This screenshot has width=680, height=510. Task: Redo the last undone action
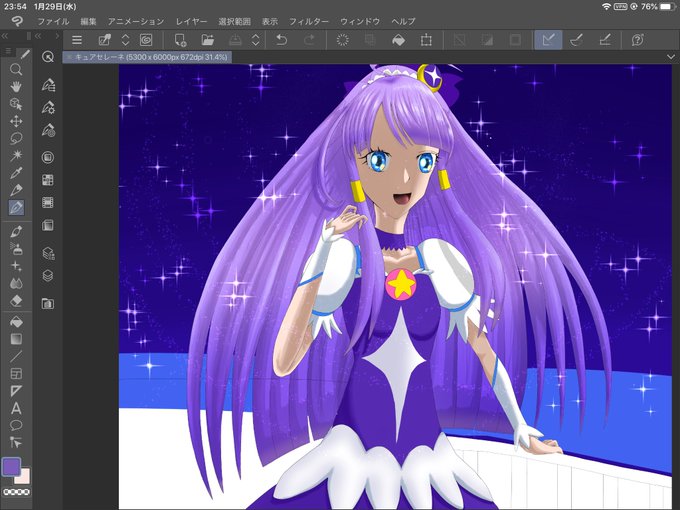(309, 40)
